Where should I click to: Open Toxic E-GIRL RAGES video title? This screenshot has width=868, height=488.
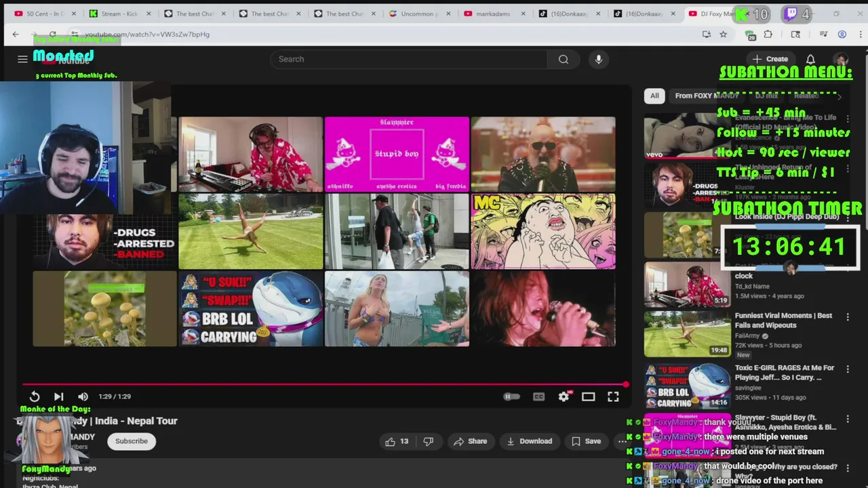click(785, 372)
